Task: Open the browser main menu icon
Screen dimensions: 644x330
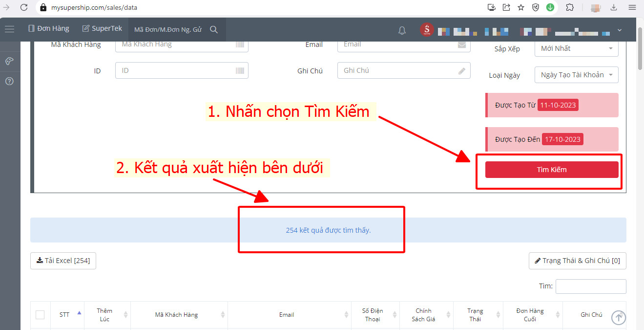Action: (632, 7)
